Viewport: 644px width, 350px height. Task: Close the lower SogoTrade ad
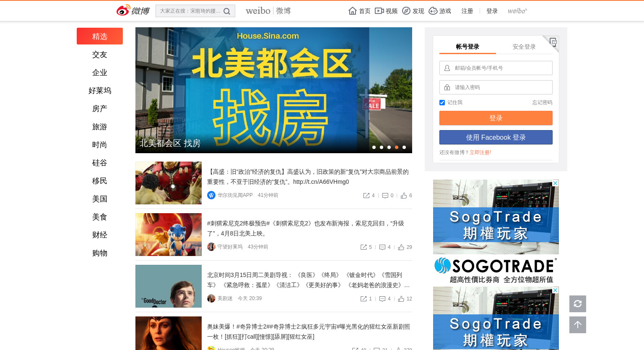[x=556, y=290]
